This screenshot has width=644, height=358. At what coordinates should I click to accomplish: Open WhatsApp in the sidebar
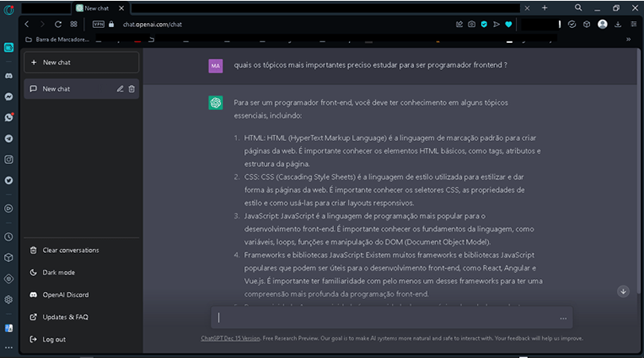point(9,117)
